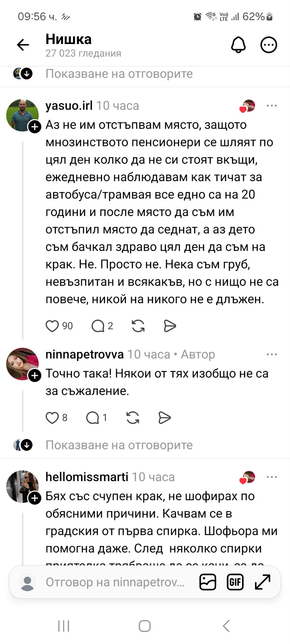The height and width of the screenshot is (644, 290).
Task: Open three-dot menu on hellomissmarti's comment
Action: [x=271, y=477]
